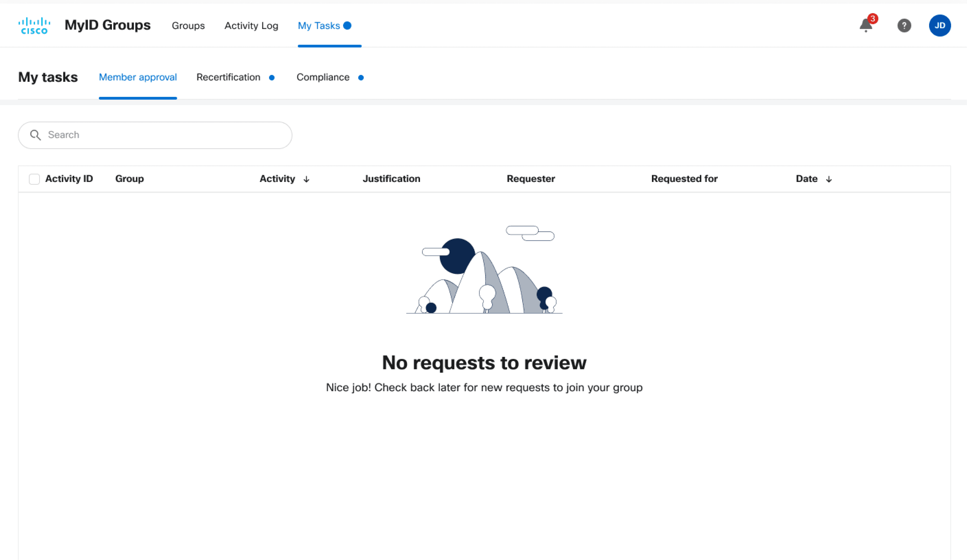Click the Requester column header
This screenshot has width=967, height=560.
[x=531, y=179]
